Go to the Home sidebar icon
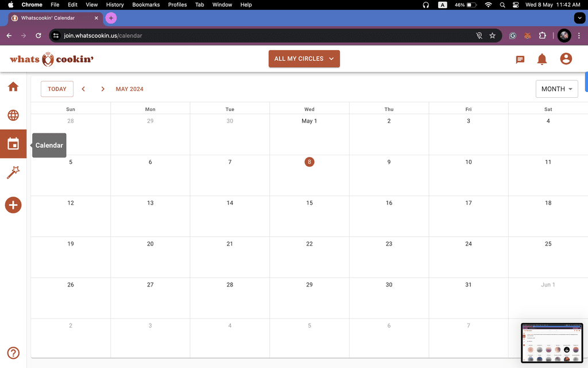588x368 pixels. click(x=13, y=87)
